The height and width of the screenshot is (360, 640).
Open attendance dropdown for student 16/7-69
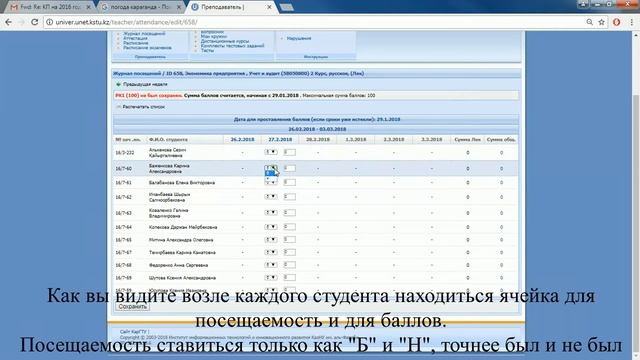[x=271, y=278]
